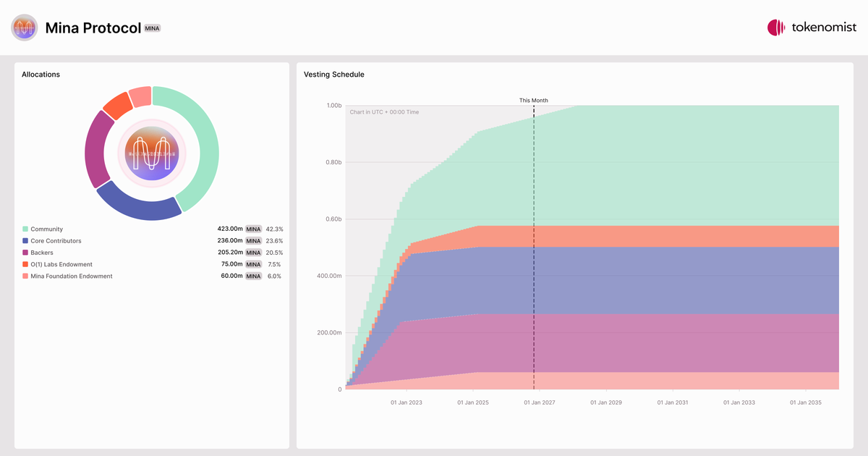
Task: Click the Chart in UTC + 00:00 Time note
Action: (x=384, y=112)
